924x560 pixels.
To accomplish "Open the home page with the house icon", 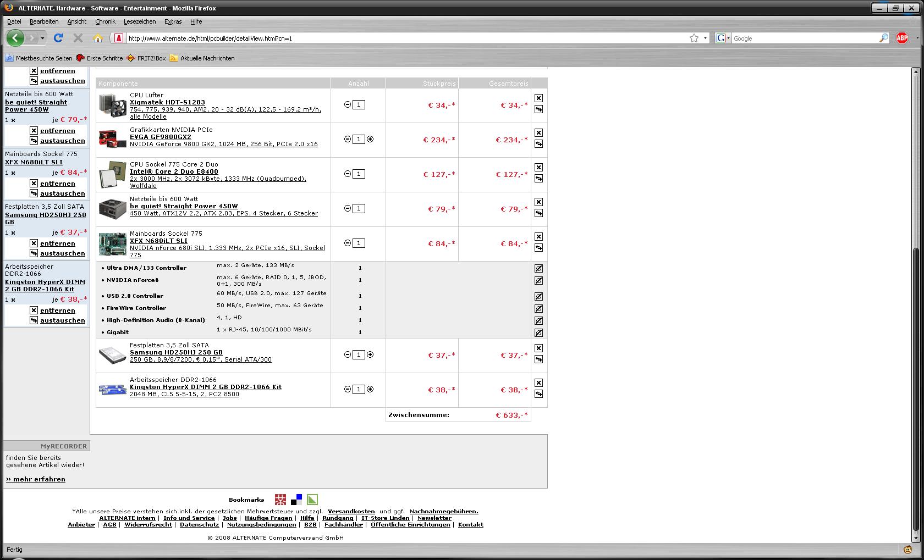I will pos(98,38).
